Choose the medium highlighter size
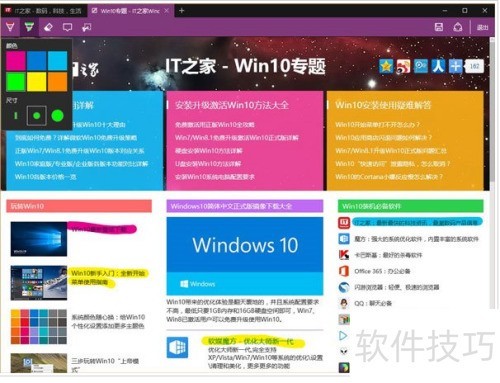Screen dimensions: 500x383 coord(37,116)
